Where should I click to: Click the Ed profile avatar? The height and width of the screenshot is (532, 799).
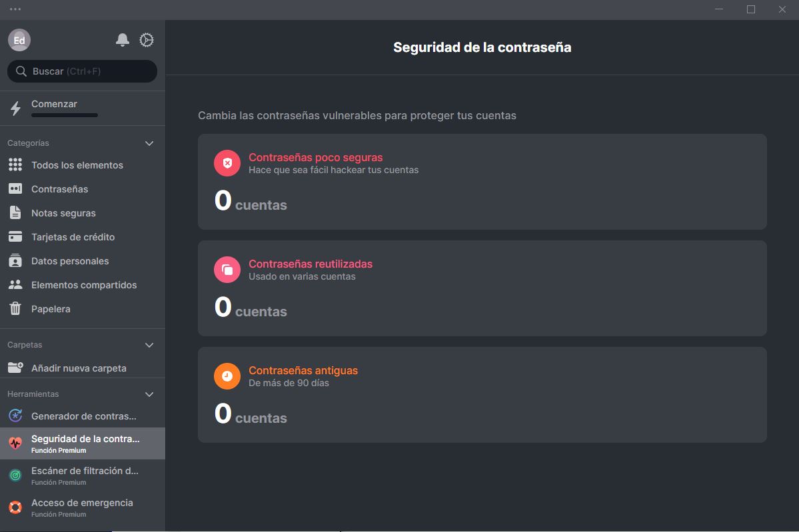click(19, 40)
